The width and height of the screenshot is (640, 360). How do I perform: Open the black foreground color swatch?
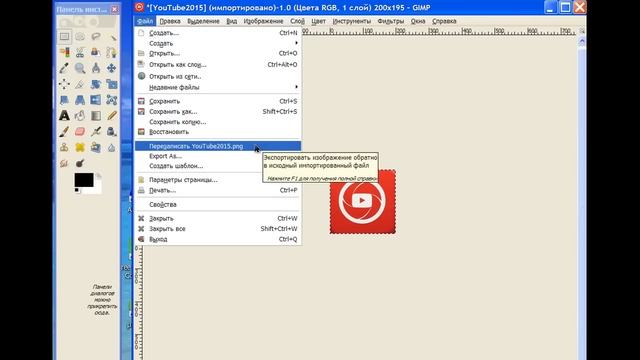84,180
